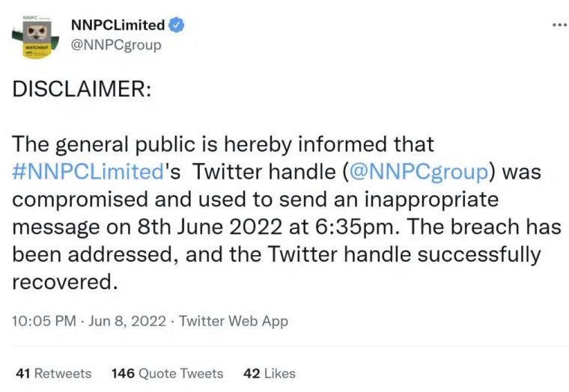
Task: Open the 146 Quote Tweets list
Action: (x=167, y=373)
